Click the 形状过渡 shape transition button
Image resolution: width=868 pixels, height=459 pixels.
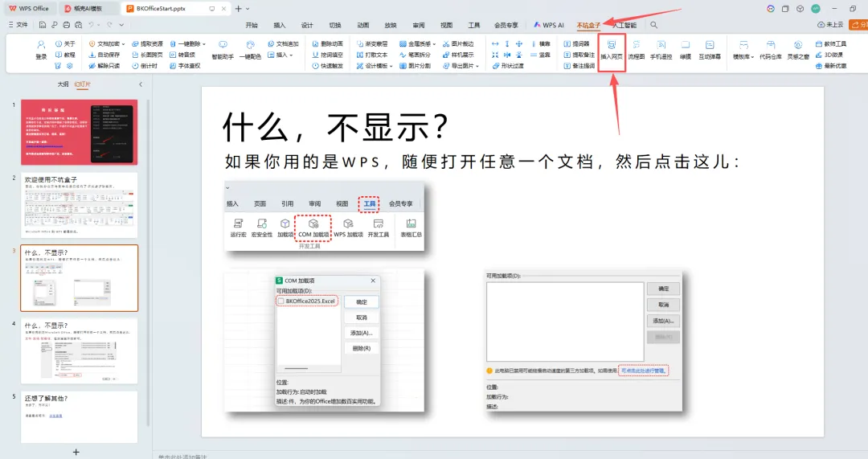point(508,66)
